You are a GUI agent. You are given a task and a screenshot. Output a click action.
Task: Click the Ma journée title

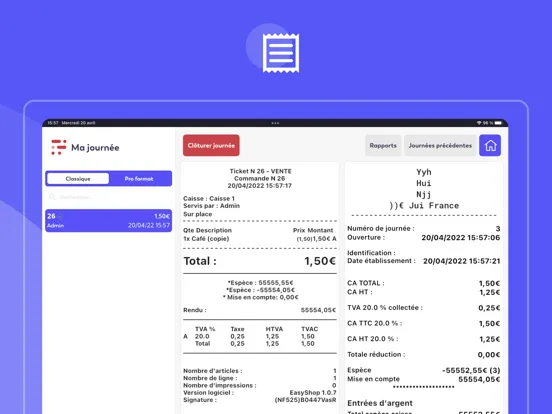[95, 148]
